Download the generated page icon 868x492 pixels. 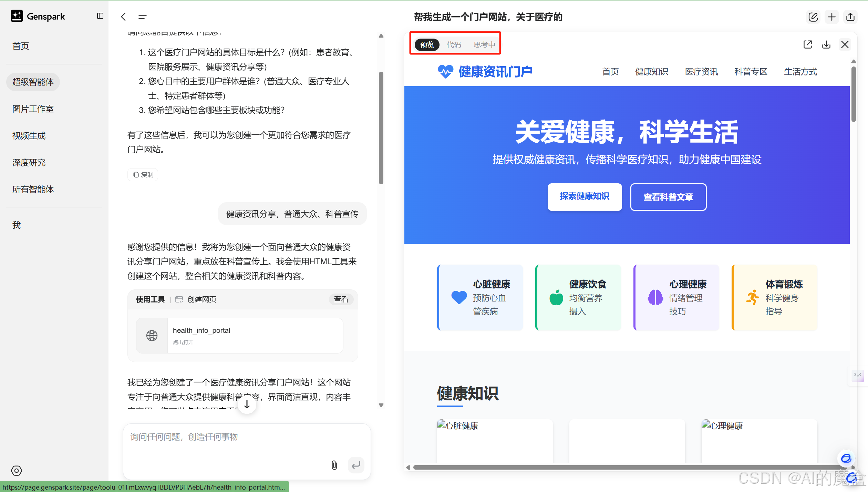coord(826,44)
